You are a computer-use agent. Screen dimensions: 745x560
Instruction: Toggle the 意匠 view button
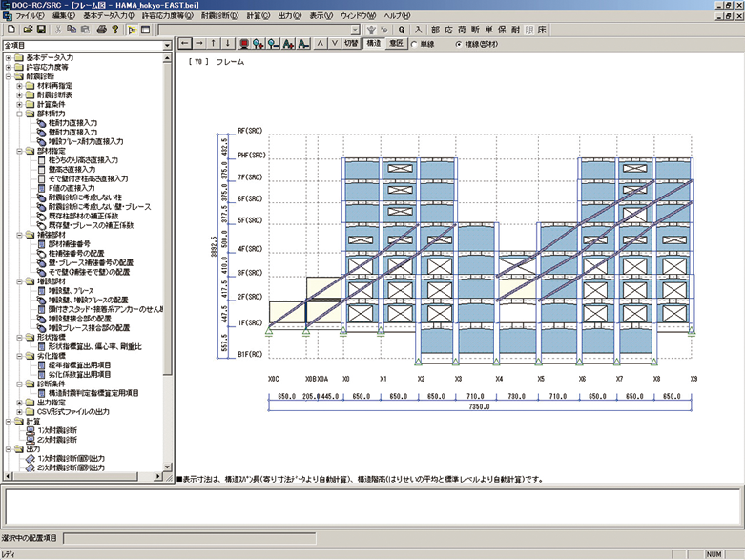(396, 44)
